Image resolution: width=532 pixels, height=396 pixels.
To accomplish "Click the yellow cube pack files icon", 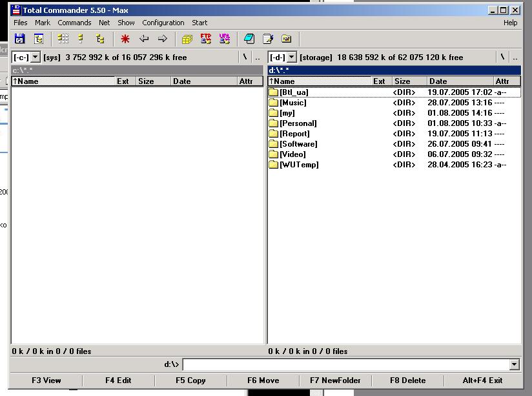I will point(187,39).
